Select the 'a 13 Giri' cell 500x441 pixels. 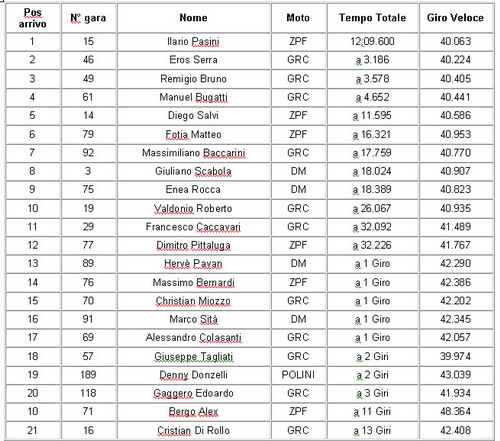point(372,430)
